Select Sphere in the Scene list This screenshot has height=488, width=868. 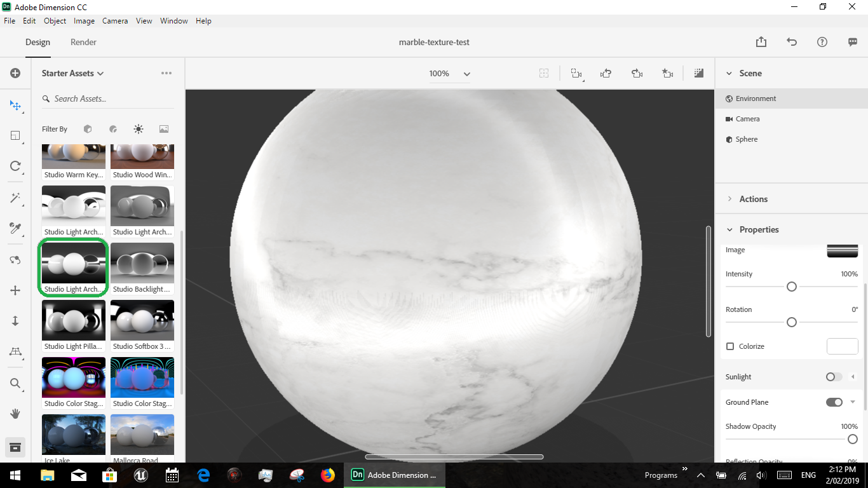tap(791, 139)
